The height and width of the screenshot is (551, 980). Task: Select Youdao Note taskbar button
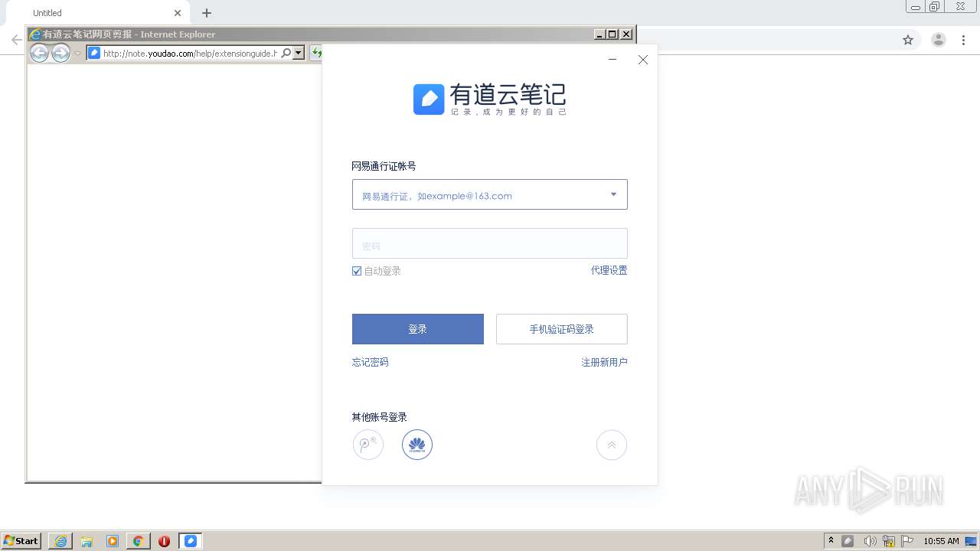coord(191,541)
